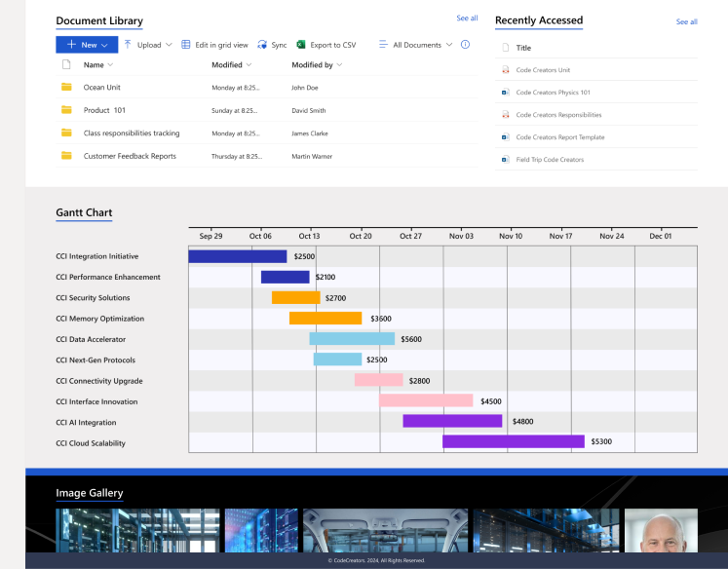Screen dimensions: 728x569
Task: Click See all in Recently Accessed
Action: point(686,21)
